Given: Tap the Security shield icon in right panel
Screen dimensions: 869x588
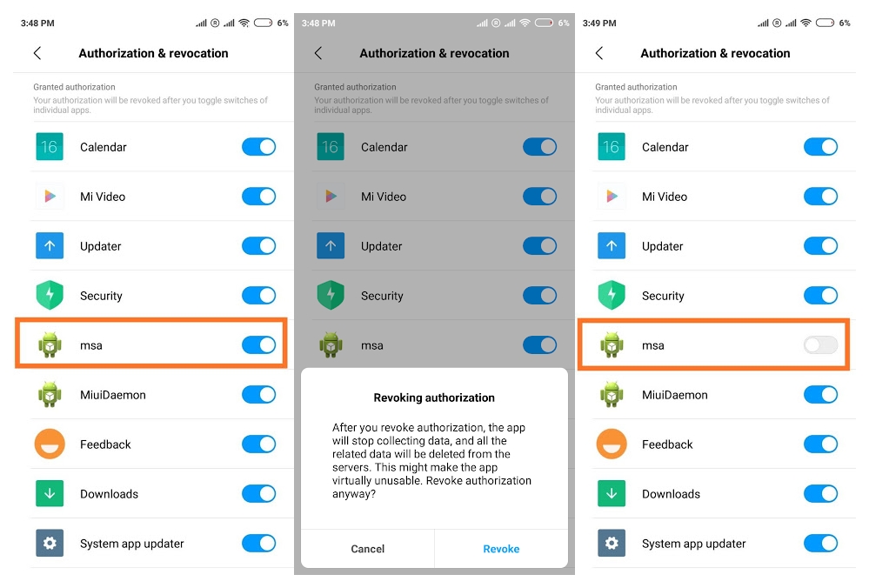Looking at the screenshot, I should point(612,295).
